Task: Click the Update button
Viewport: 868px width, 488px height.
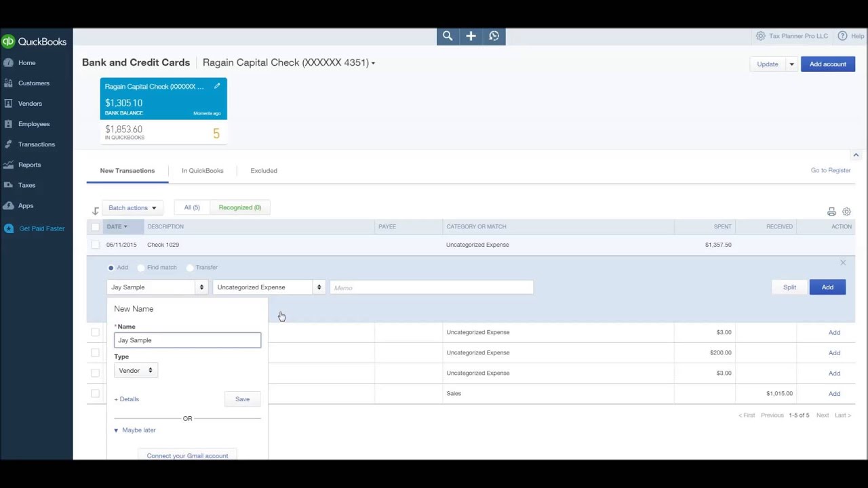Action: click(768, 64)
